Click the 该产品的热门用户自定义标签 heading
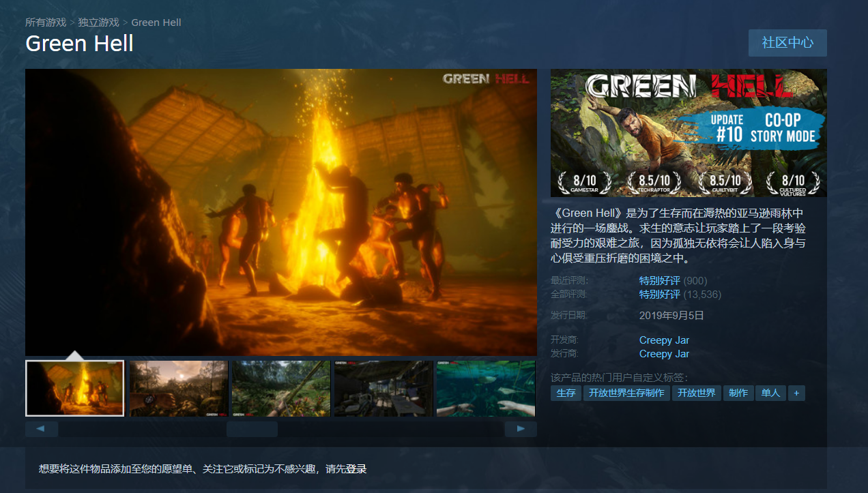868x493 pixels. (620, 378)
